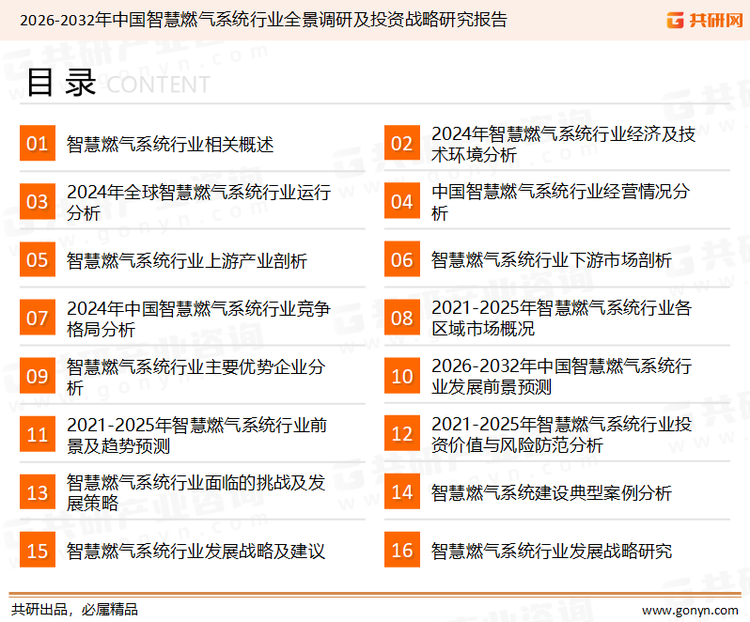Select the orange 10 chapter badge

[402, 376]
